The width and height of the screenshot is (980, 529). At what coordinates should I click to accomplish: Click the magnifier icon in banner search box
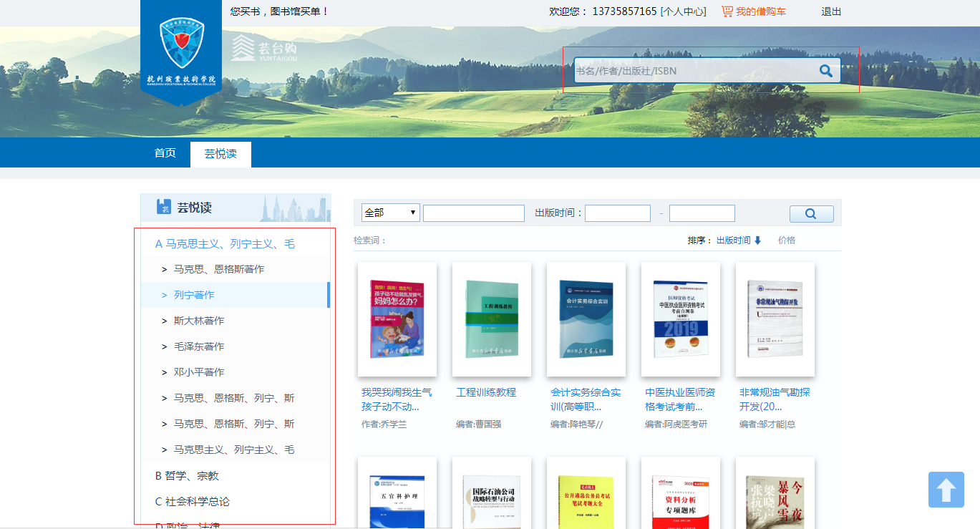(825, 71)
